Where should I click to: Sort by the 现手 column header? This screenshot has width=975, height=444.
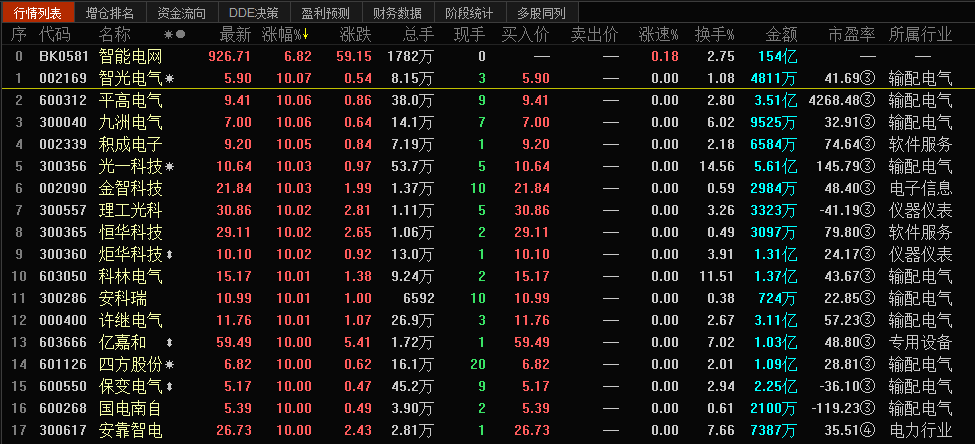(469, 35)
